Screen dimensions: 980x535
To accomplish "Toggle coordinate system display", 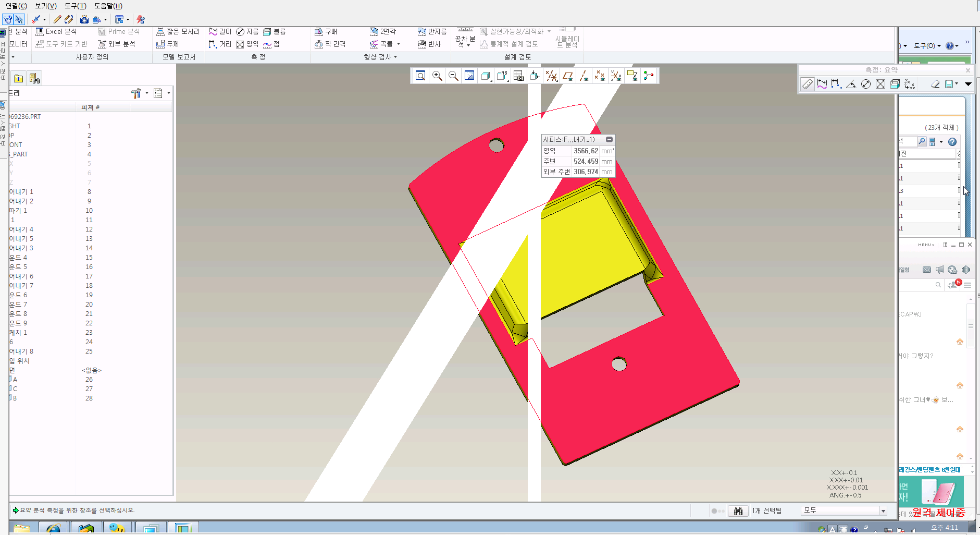I will (x=616, y=76).
